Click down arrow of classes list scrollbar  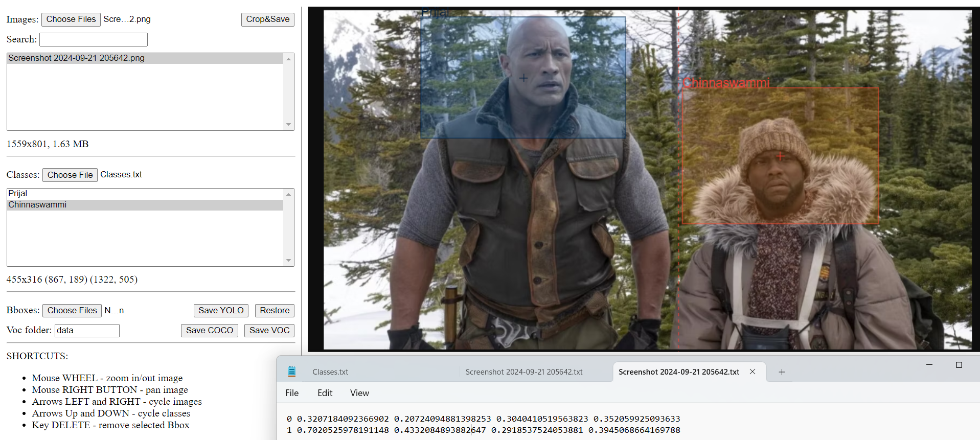(289, 261)
